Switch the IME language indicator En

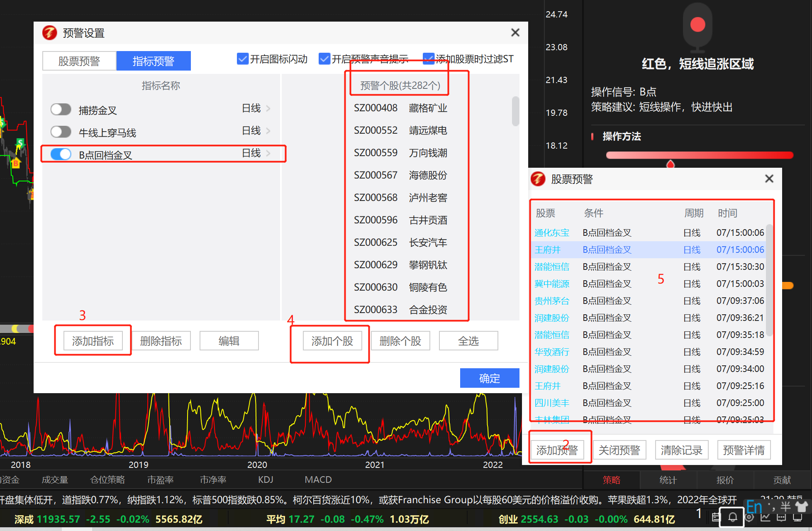pyautogui.click(x=754, y=507)
